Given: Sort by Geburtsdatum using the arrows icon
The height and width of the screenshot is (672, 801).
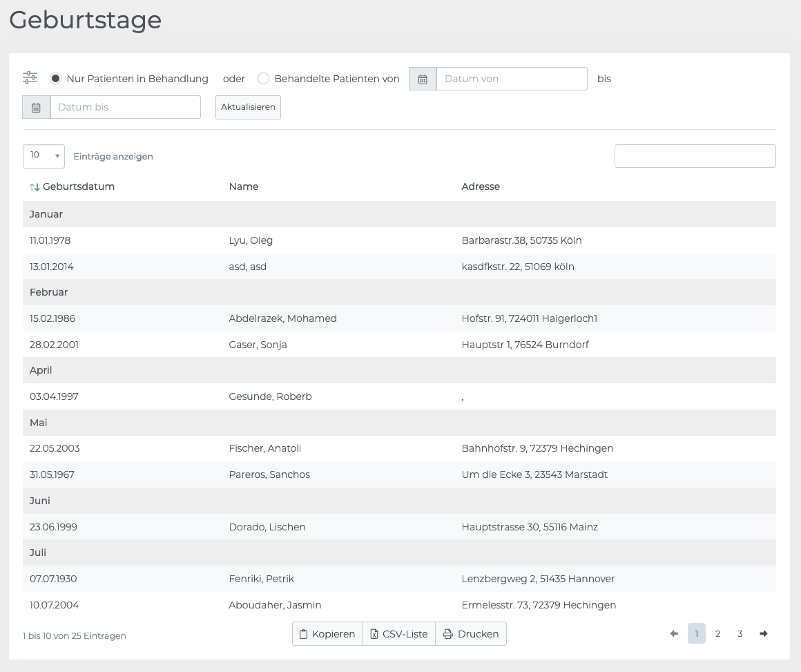Looking at the screenshot, I should [35, 187].
